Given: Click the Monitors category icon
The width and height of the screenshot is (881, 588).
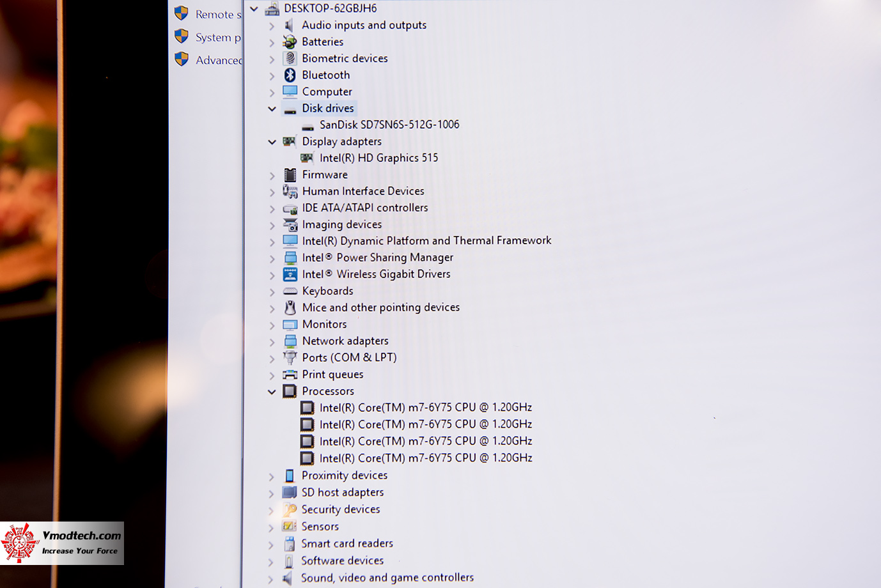Looking at the screenshot, I should [x=290, y=324].
